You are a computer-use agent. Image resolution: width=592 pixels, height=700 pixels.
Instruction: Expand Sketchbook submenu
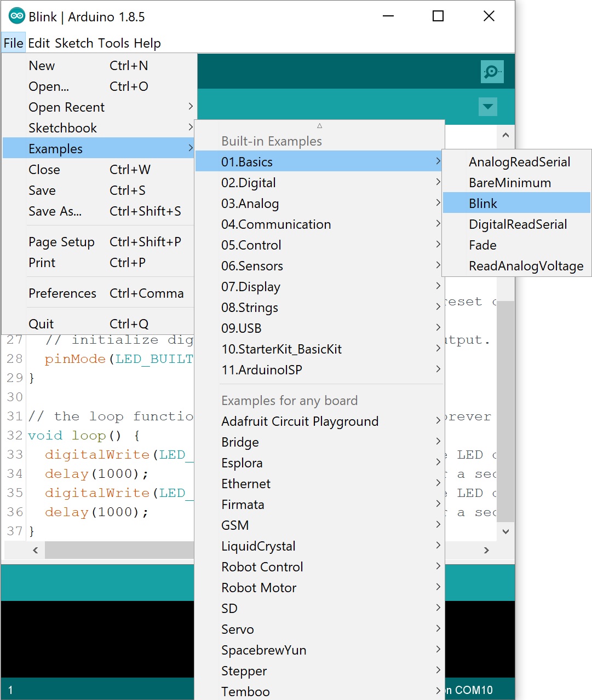tap(99, 128)
